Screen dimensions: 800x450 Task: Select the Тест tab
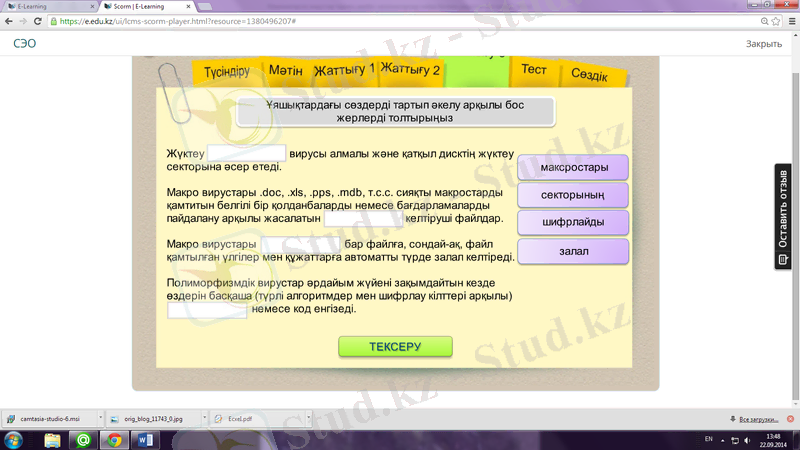[x=534, y=70]
